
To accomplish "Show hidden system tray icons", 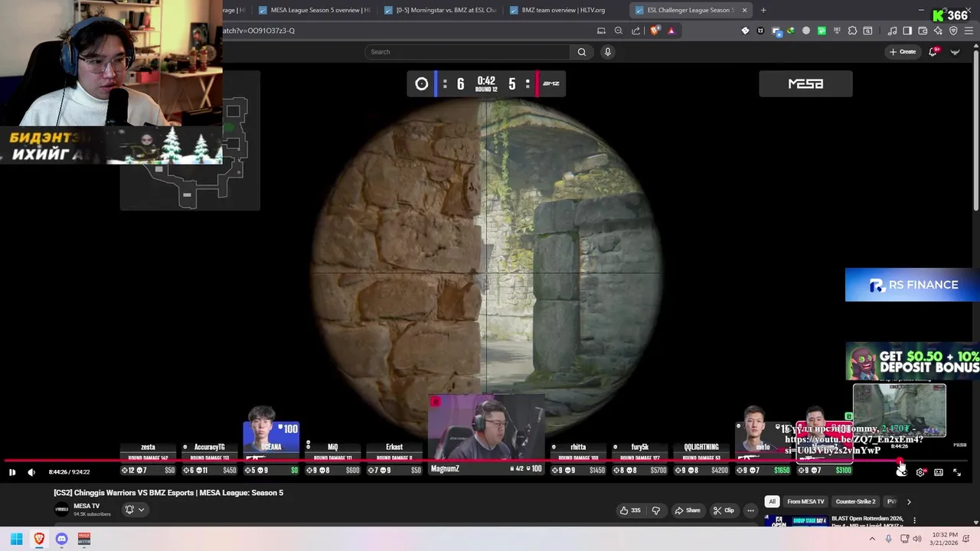I will click(871, 539).
